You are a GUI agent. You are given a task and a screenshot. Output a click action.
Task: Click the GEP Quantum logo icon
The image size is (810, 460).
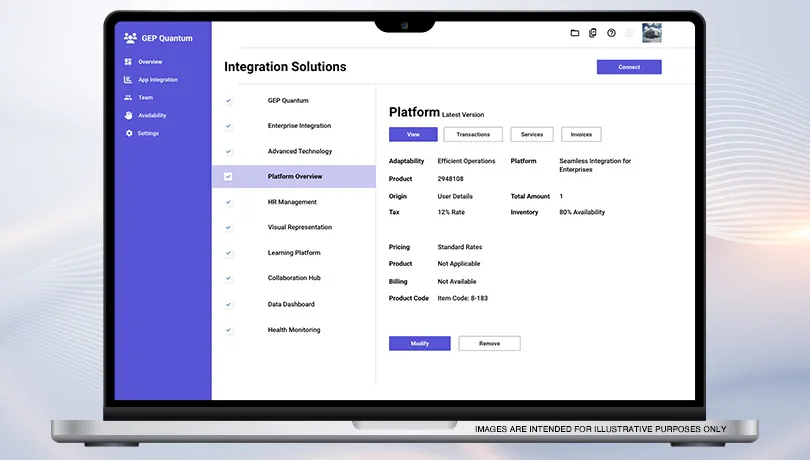click(x=130, y=38)
